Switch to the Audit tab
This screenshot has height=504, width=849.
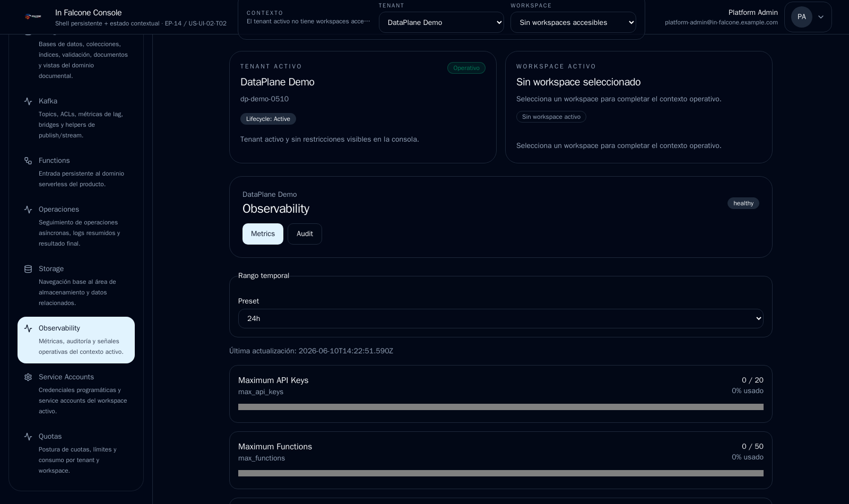(x=305, y=234)
